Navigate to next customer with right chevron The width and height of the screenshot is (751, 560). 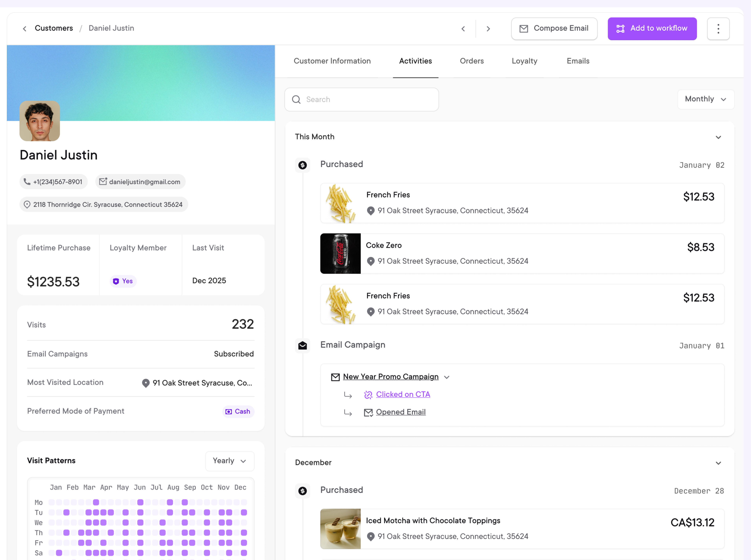point(488,28)
